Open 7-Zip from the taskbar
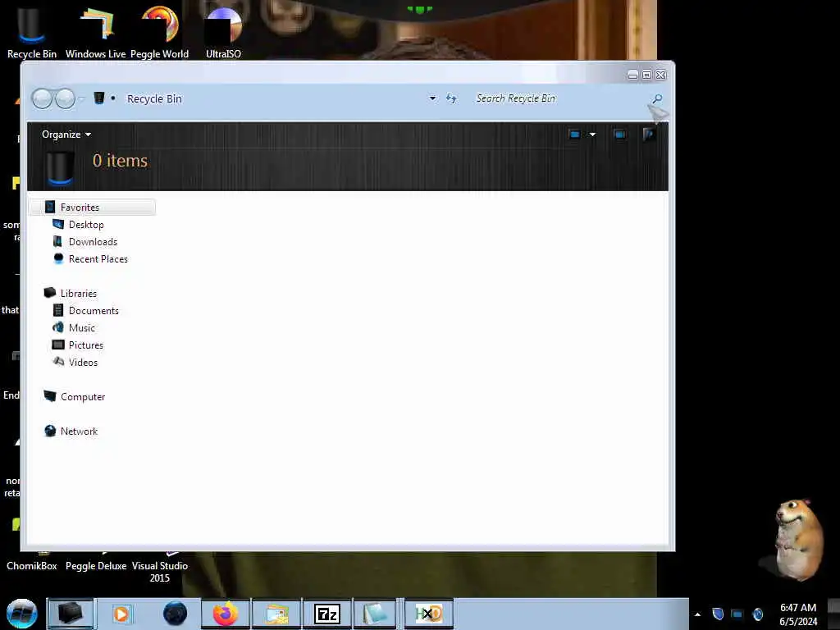This screenshot has height=630, width=840. click(327, 614)
